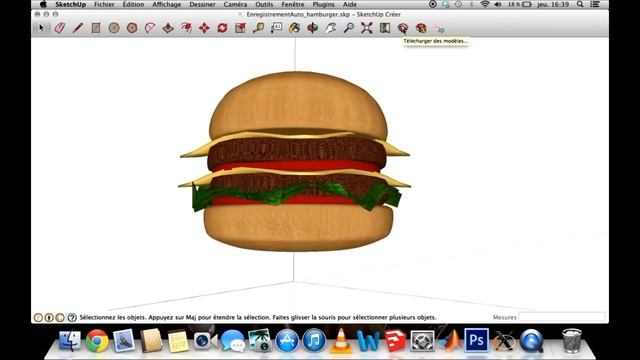Screen dimensions: 640x360
Task: Select the Rotate tool
Action: tap(222, 28)
